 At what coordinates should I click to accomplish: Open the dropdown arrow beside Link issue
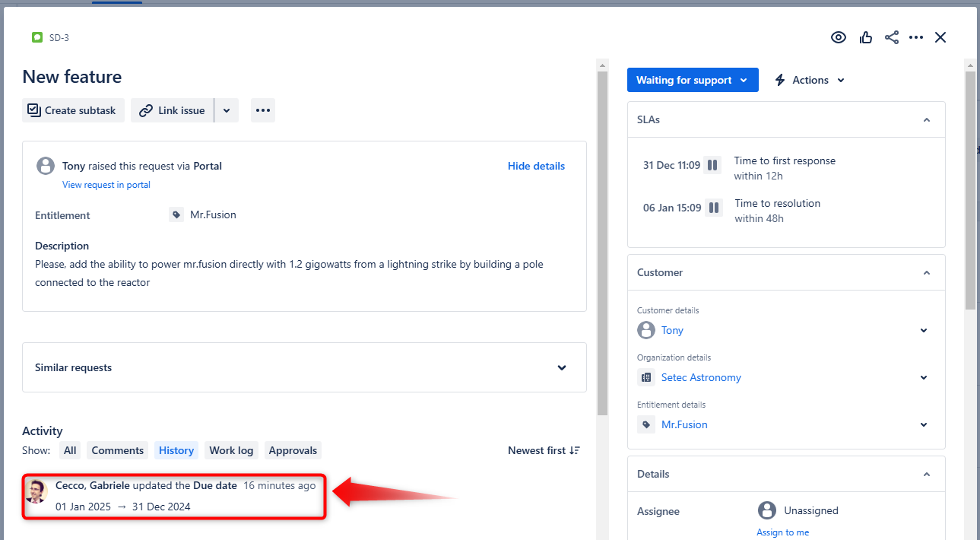pyautogui.click(x=227, y=110)
